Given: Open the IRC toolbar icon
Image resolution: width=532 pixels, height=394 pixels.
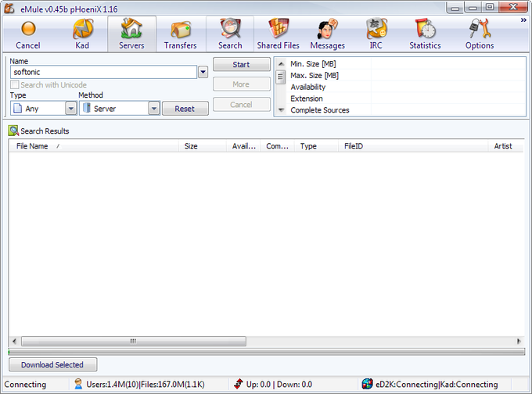Looking at the screenshot, I should [x=376, y=34].
